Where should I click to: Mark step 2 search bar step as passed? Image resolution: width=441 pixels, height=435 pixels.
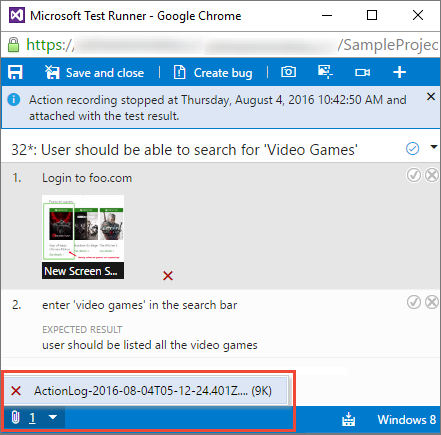414,302
